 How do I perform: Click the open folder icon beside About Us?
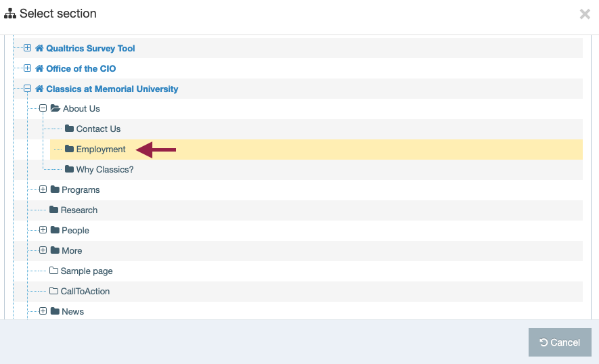tap(56, 108)
